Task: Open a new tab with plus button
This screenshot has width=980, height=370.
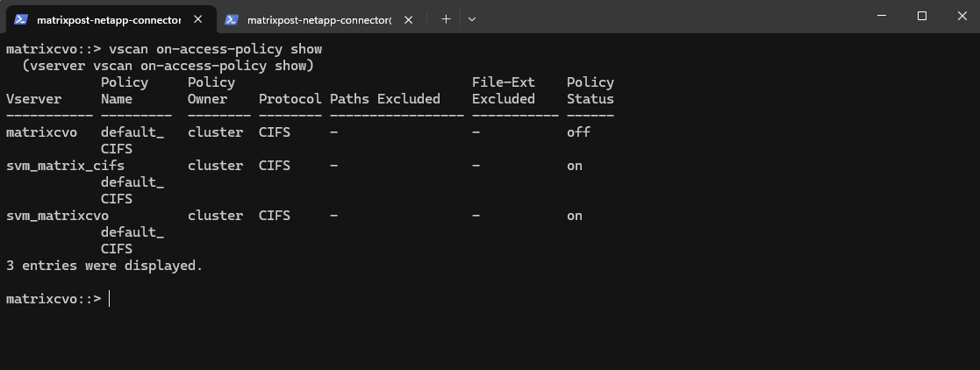Action: pos(446,18)
